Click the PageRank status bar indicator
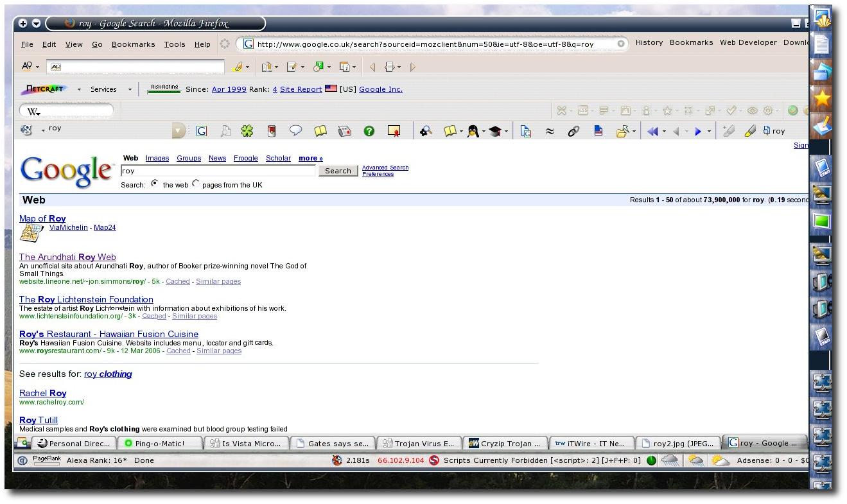Screen dimensions: 847x504 click(46, 460)
